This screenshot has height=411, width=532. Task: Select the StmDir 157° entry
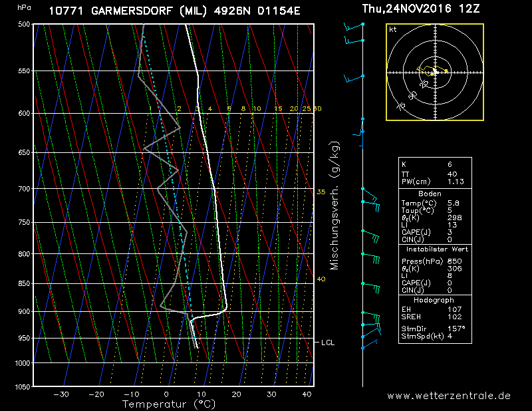tap(435, 328)
